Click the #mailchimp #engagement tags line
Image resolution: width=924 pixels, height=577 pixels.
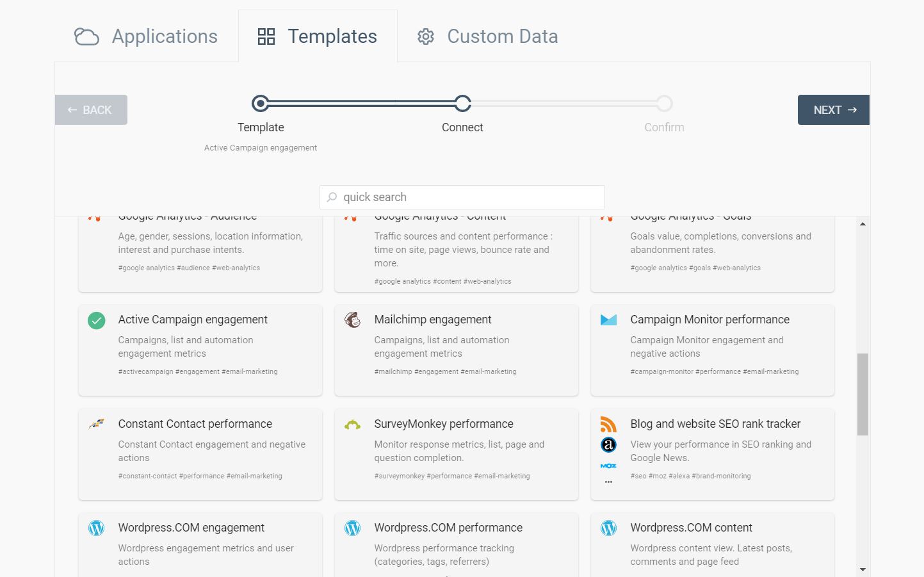[445, 371]
